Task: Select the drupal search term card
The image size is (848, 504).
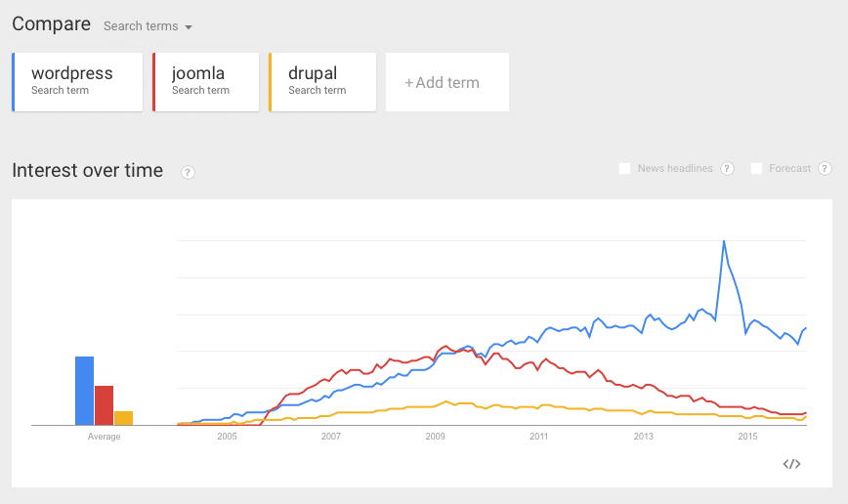Action: pyautogui.click(x=322, y=81)
